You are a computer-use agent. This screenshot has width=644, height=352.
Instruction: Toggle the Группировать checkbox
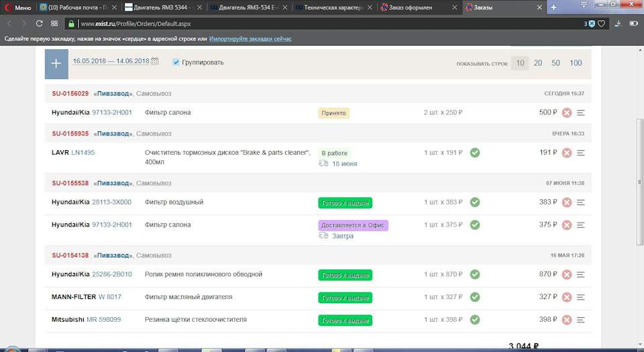click(x=176, y=62)
